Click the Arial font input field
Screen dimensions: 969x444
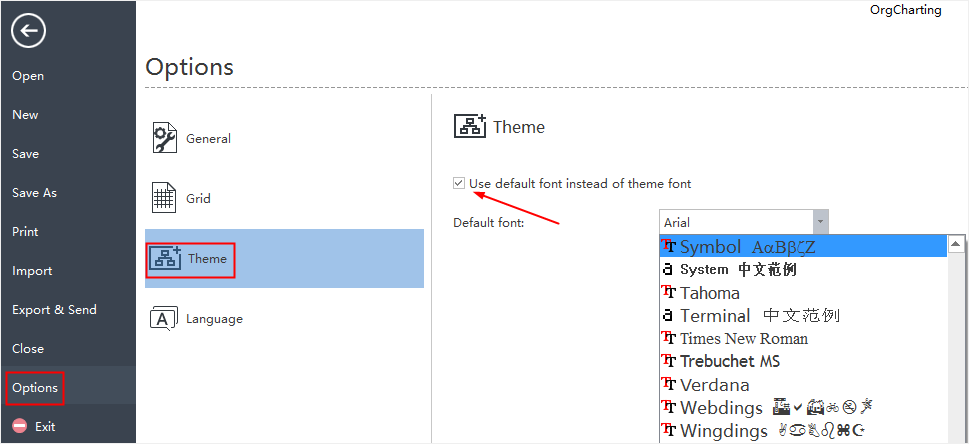(x=737, y=221)
